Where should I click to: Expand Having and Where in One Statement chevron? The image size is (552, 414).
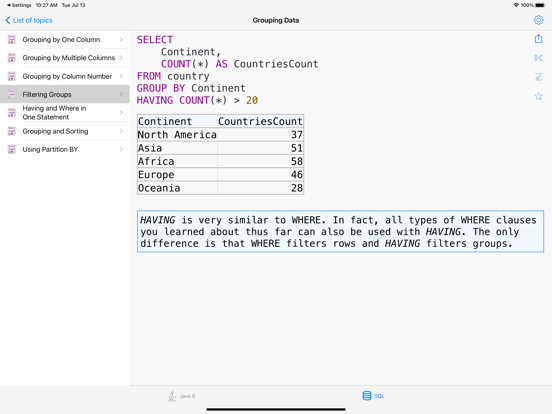[x=121, y=113]
